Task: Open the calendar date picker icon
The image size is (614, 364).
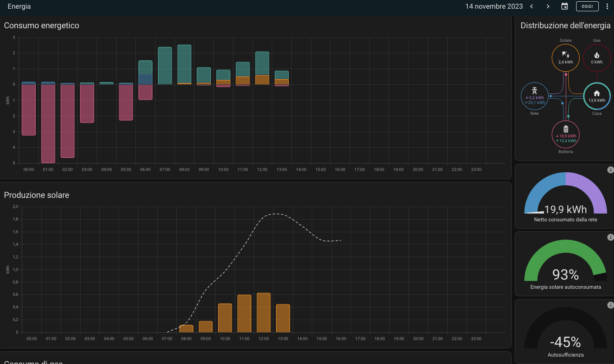Action: click(x=564, y=6)
